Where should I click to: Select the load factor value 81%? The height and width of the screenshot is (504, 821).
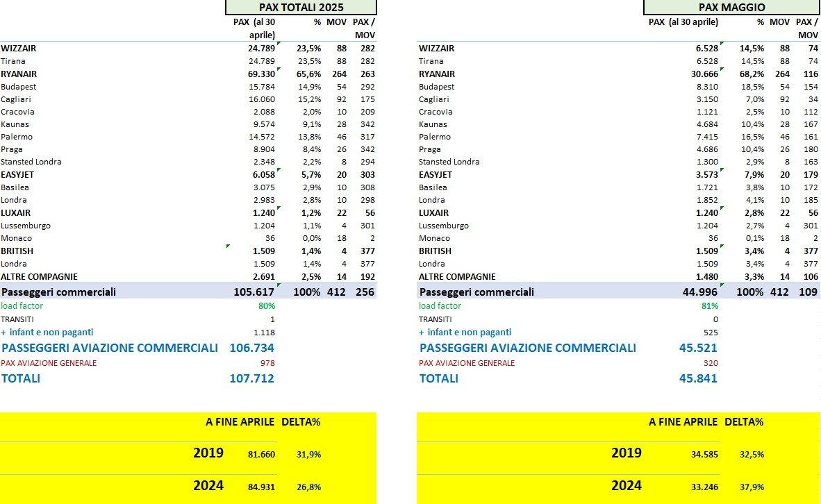point(710,305)
